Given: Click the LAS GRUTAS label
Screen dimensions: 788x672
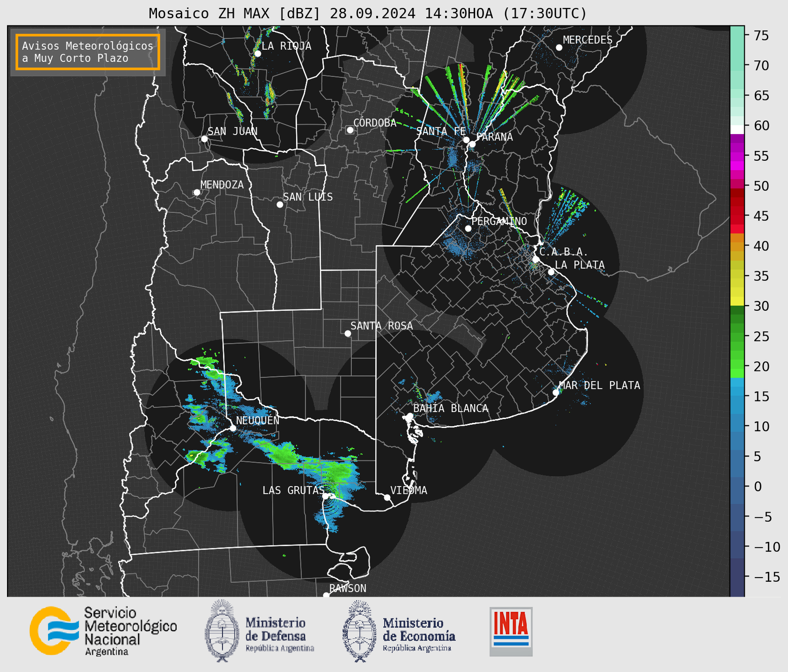Looking at the screenshot, I should click(x=293, y=490).
